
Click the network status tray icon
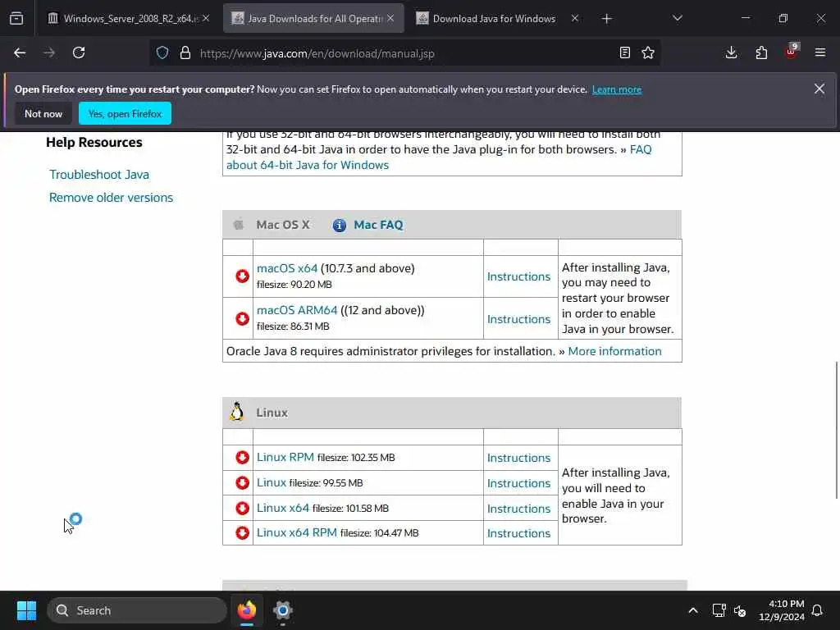click(719, 610)
